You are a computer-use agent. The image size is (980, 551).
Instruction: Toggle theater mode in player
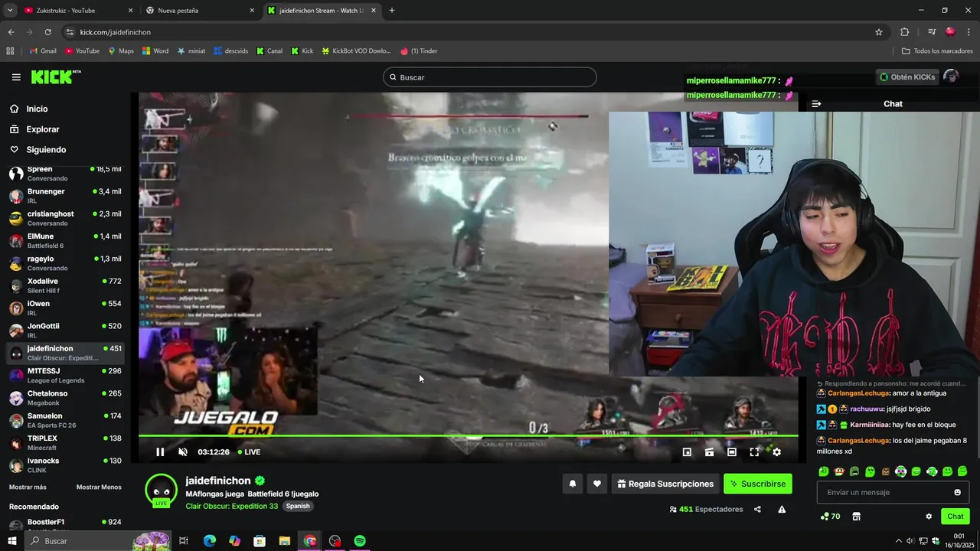pyautogui.click(x=732, y=452)
